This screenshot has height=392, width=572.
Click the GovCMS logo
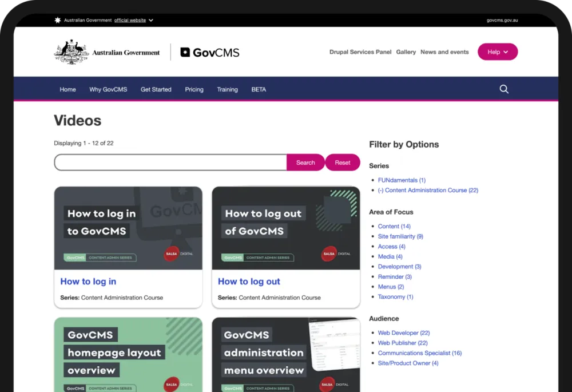(x=209, y=52)
